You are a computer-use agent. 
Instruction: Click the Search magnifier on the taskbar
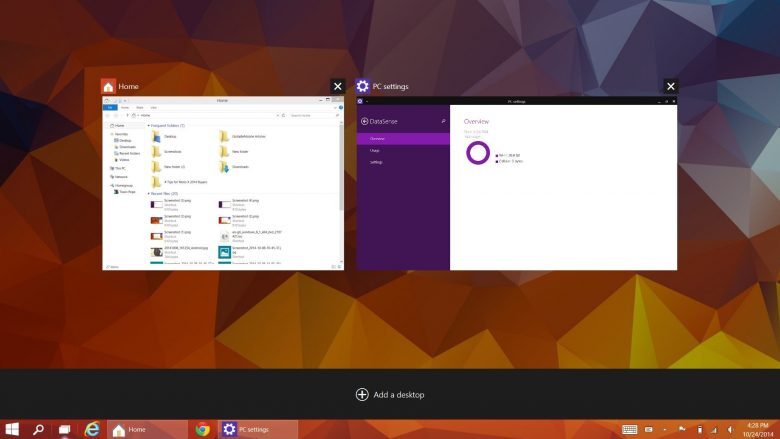[39, 429]
